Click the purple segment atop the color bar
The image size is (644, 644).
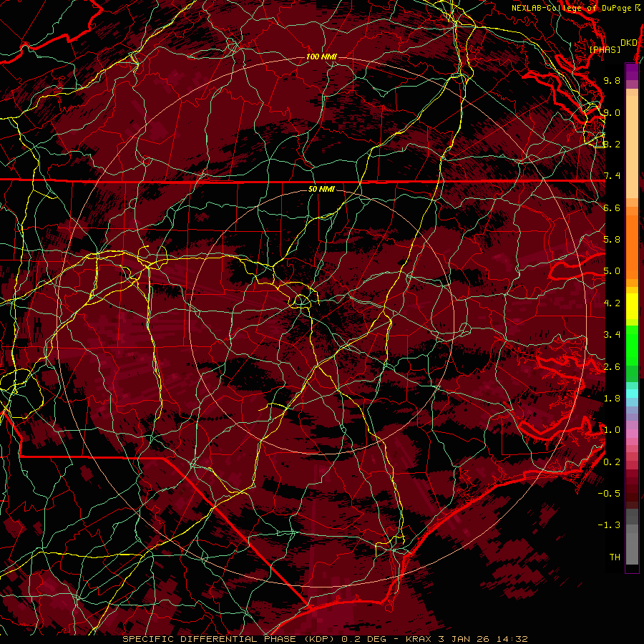tap(632, 72)
